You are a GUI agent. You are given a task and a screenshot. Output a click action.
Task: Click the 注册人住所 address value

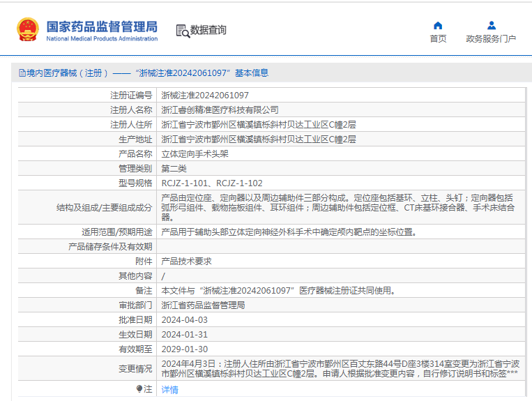coord(259,125)
